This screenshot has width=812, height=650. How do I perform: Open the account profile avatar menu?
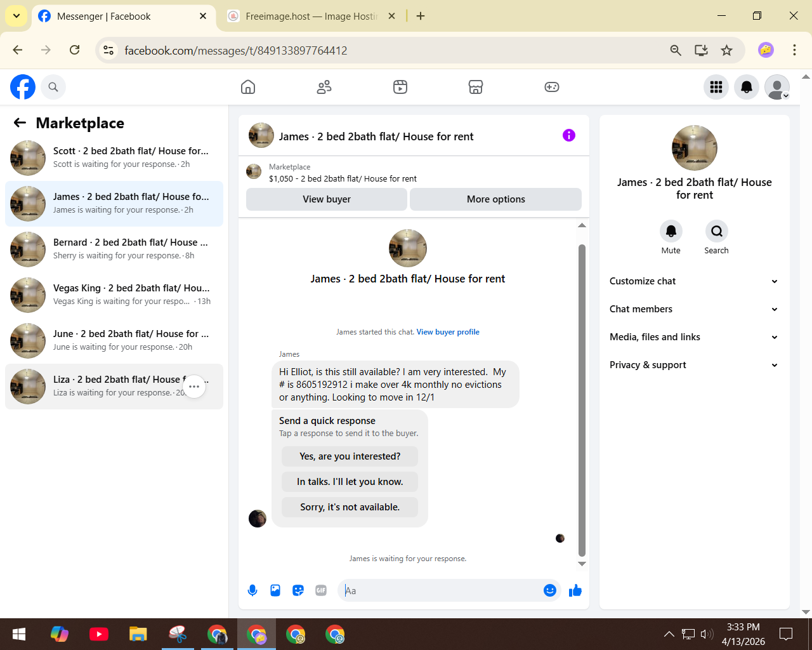tap(777, 87)
